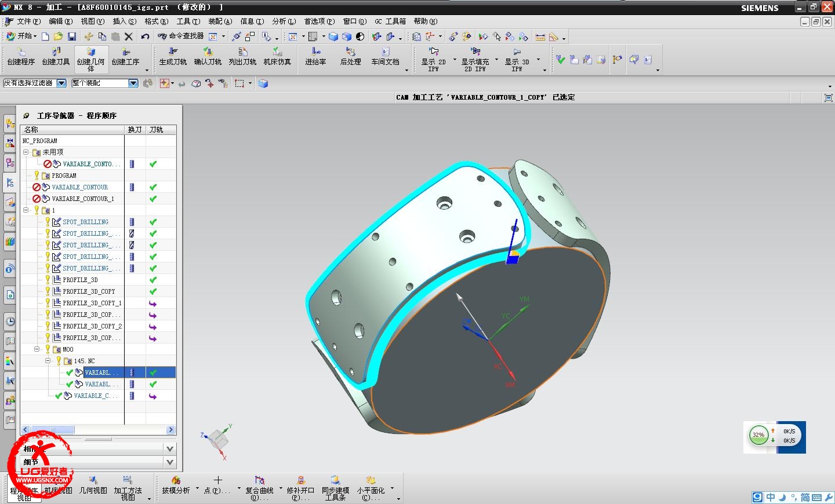Click the IME Chinese (中) mode icon
Screen dimensions: 835x504
click(771, 497)
